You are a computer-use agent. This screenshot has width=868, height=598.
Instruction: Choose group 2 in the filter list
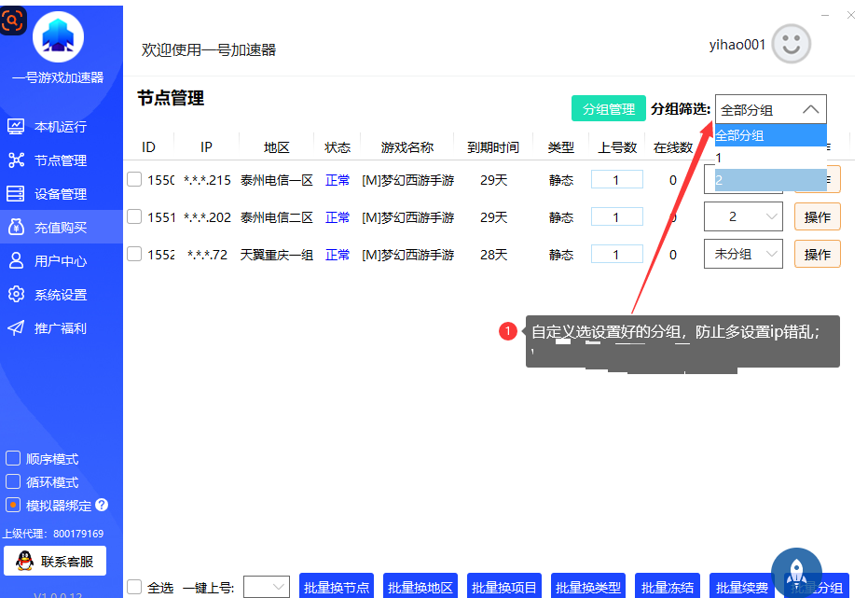(x=770, y=180)
